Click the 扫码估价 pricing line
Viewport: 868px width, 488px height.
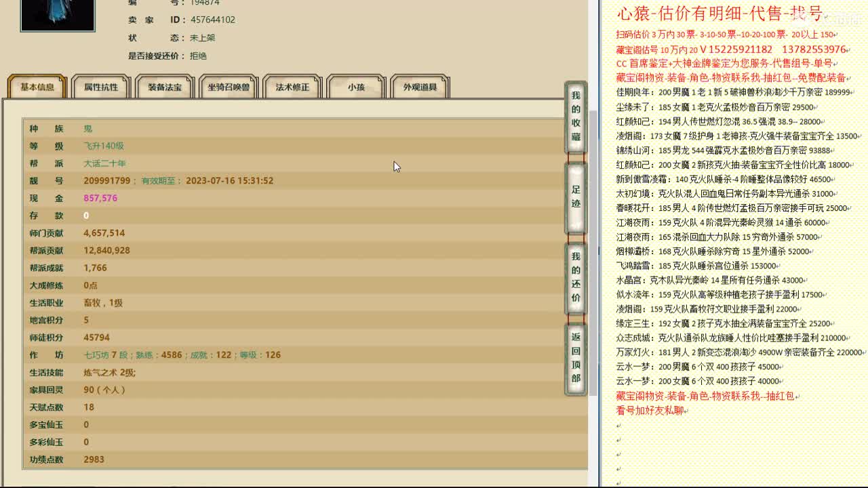point(727,35)
